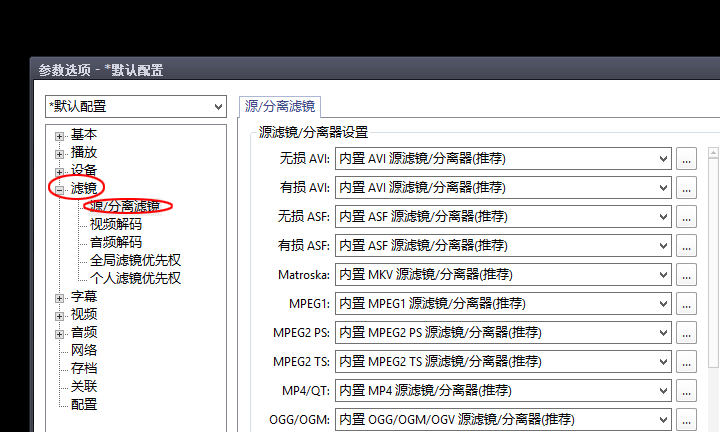Open the MP4/QT source filter dropdown

(502, 390)
